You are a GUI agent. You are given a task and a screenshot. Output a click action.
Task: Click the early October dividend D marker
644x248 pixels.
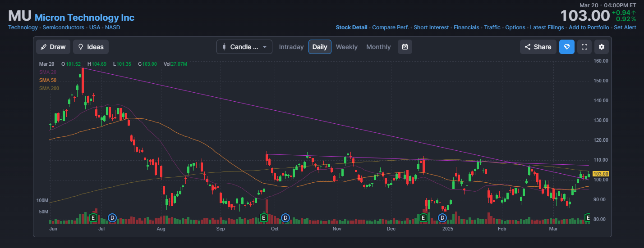(285, 218)
